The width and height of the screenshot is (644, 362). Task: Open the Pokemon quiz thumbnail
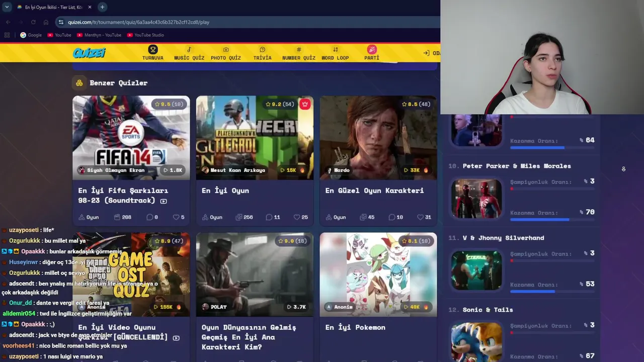tap(378, 275)
